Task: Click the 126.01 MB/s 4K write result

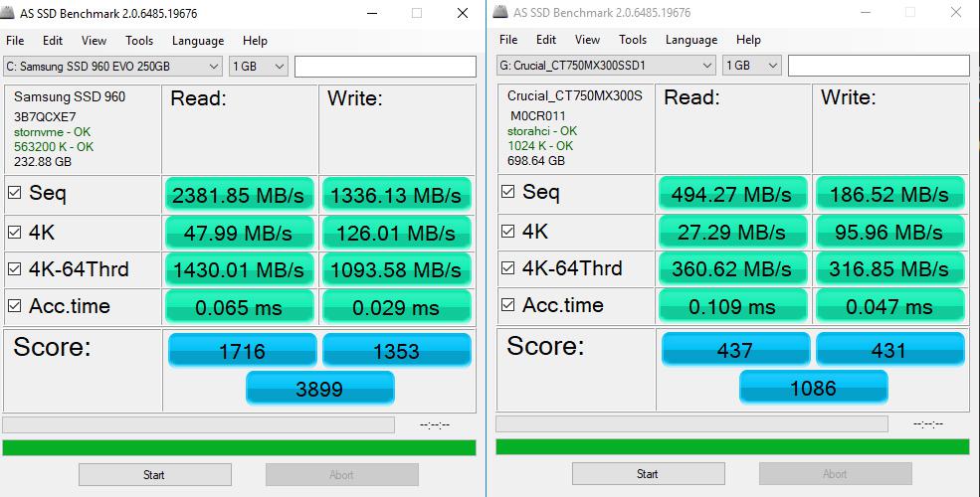Action: click(x=396, y=233)
